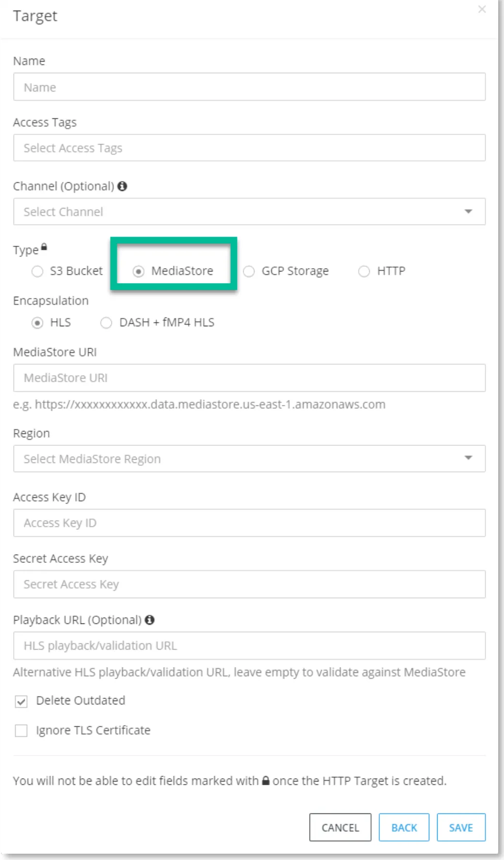
Task: Click the lock icon beside Type
Action: pyautogui.click(x=44, y=247)
